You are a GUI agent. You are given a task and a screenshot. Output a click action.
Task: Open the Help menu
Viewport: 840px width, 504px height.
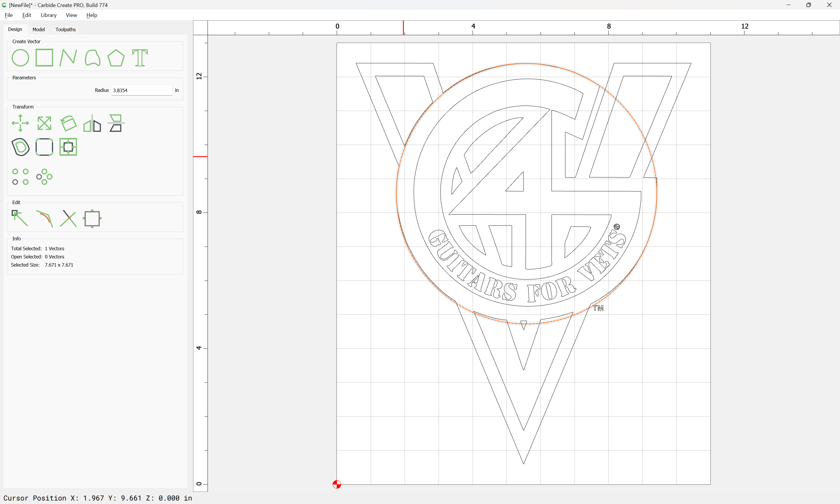92,15
